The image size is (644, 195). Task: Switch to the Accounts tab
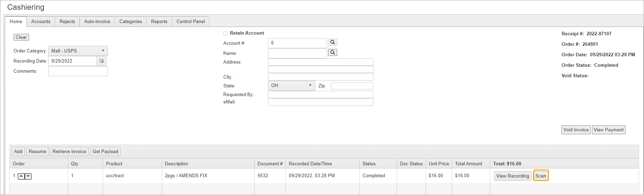[41, 22]
